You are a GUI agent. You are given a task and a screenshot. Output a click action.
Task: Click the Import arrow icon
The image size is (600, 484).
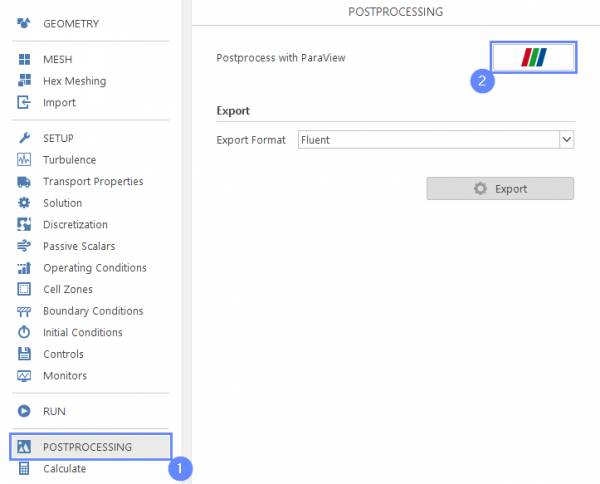tap(24, 103)
